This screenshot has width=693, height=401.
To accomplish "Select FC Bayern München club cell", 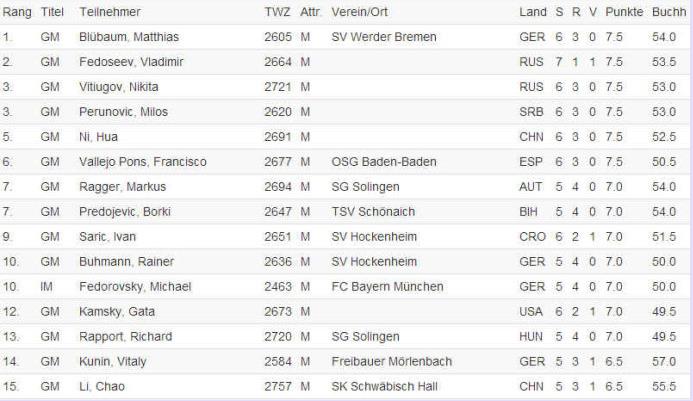I will tap(386, 286).
